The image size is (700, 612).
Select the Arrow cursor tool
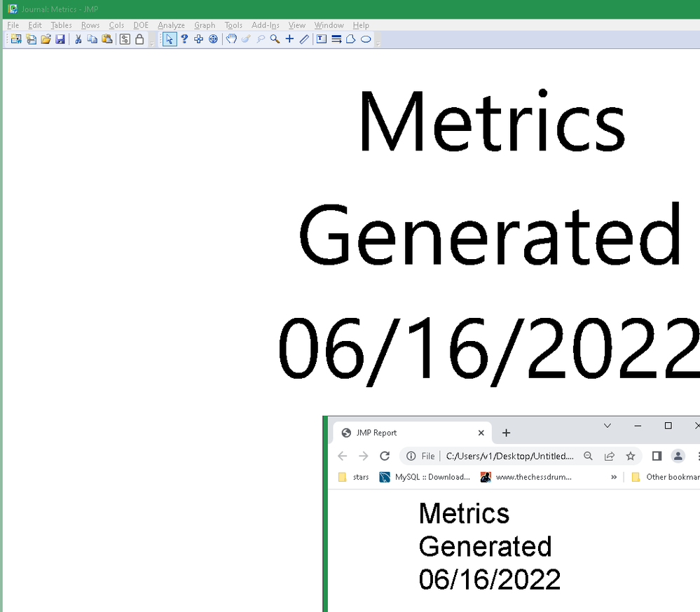[x=169, y=39]
